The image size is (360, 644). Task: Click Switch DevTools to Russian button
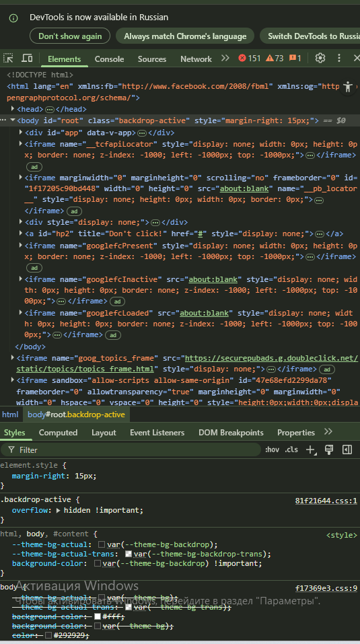click(310, 36)
